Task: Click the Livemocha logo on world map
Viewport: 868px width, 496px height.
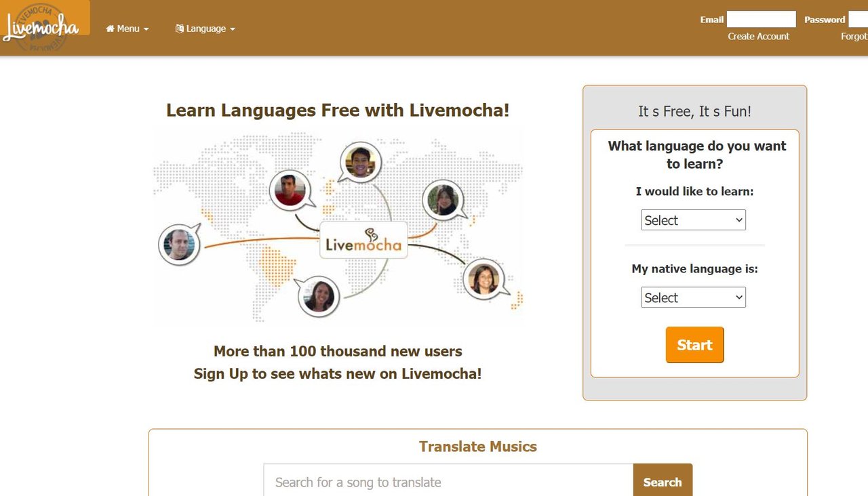Action: pyautogui.click(x=363, y=240)
